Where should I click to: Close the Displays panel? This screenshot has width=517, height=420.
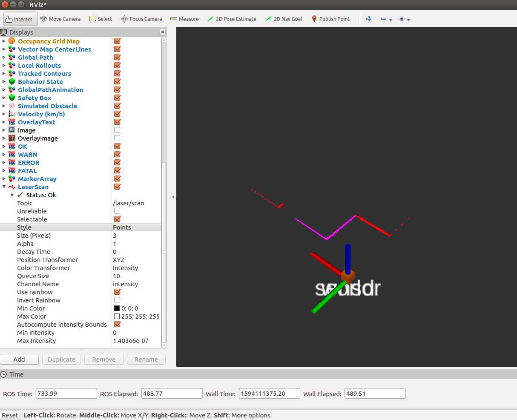[x=163, y=32]
